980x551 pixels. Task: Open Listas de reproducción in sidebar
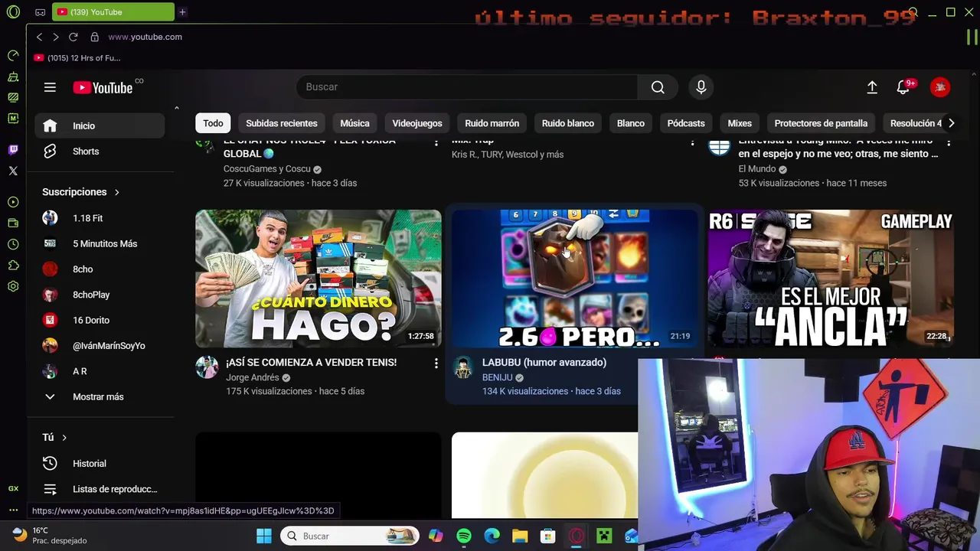(100, 489)
